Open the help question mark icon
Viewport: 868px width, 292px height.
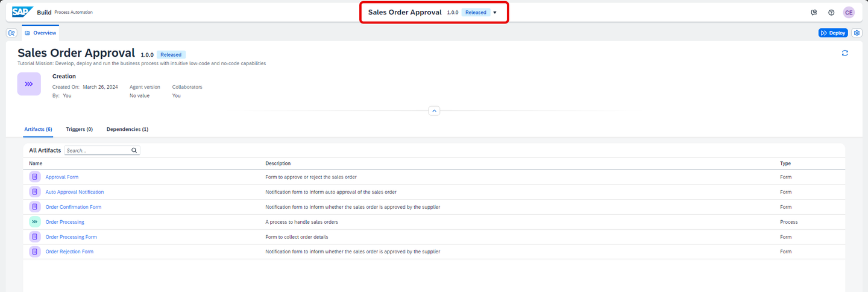(x=831, y=12)
